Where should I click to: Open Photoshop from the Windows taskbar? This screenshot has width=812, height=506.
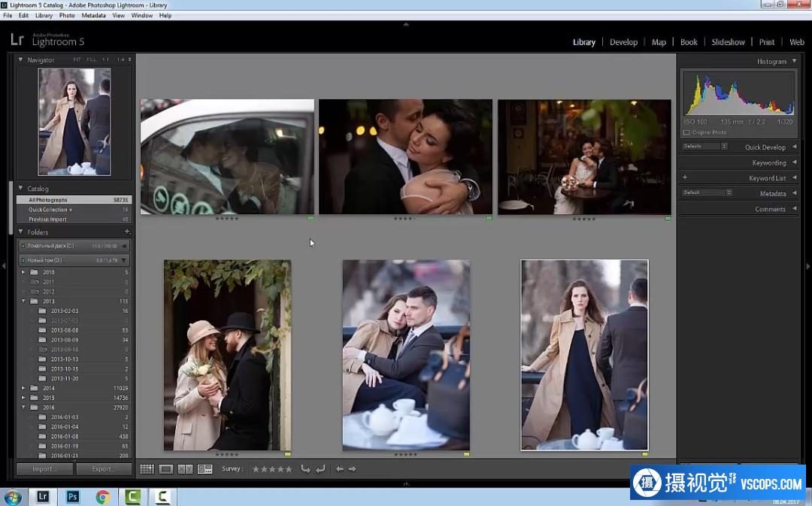(73, 496)
